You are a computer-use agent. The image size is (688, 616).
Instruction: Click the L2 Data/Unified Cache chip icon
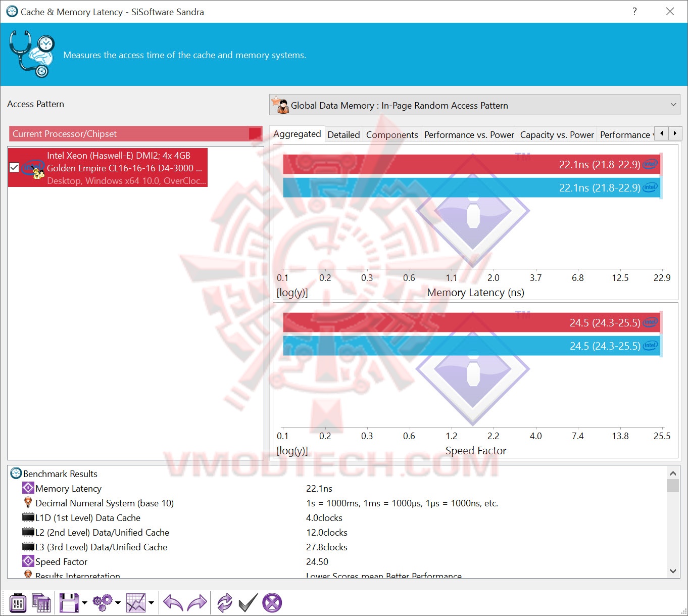[28, 532]
